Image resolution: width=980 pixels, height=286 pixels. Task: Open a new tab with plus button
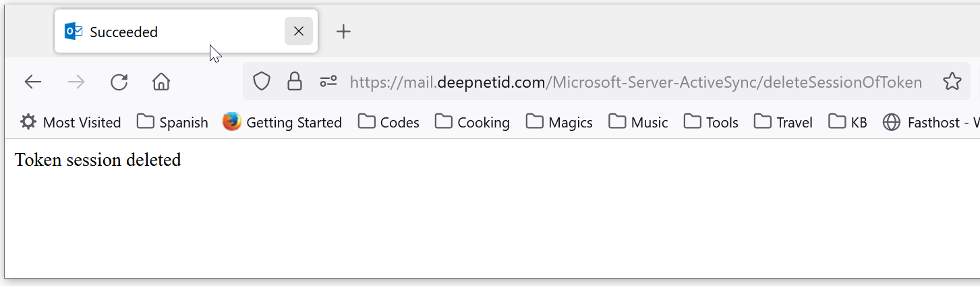point(343,32)
